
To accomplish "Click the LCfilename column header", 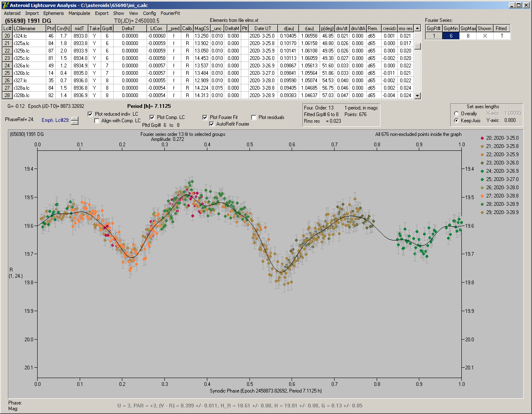I will (x=29, y=29).
